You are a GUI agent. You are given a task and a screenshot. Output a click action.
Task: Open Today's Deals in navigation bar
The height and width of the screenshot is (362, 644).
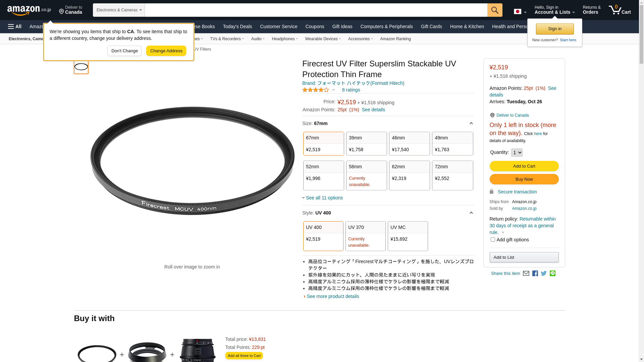coord(237,26)
